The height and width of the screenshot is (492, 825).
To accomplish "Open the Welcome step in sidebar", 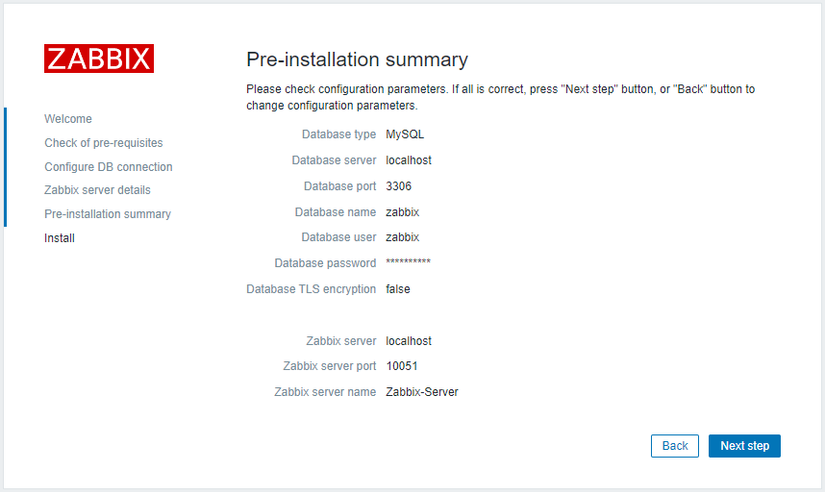I will coord(68,119).
